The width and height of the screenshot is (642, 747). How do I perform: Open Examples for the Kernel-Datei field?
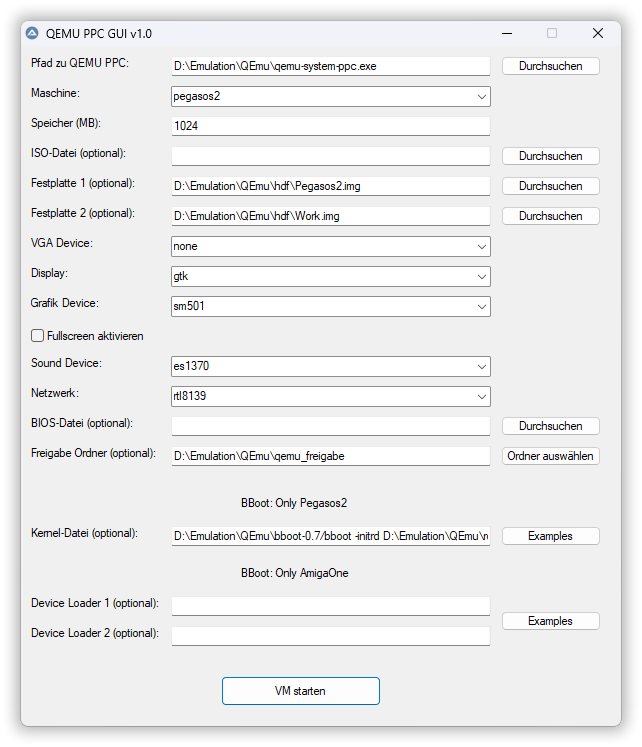point(550,536)
